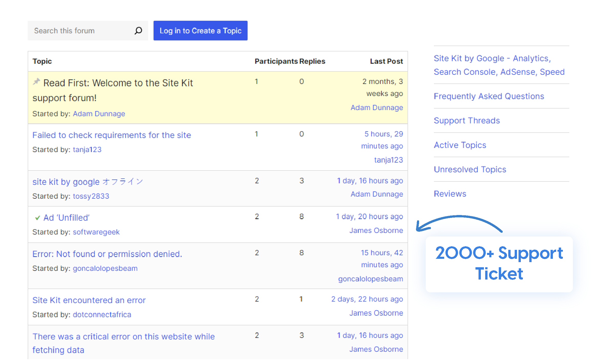Open the site kit by google Japanese topic

(x=87, y=182)
